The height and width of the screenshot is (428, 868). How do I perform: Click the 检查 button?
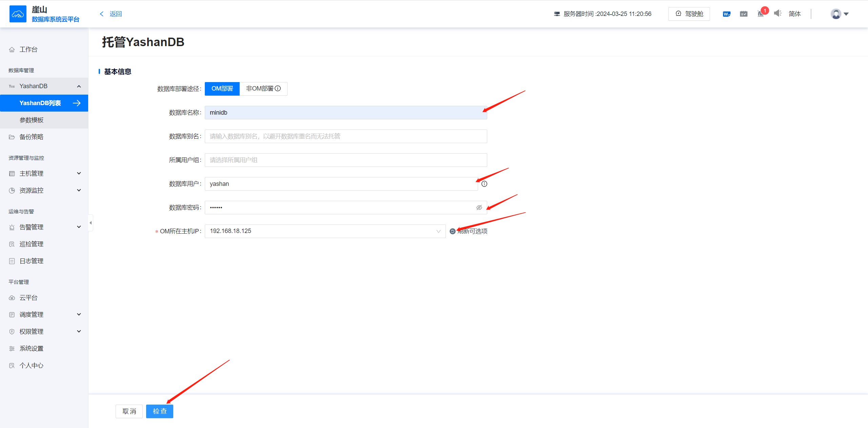[160, 411]
